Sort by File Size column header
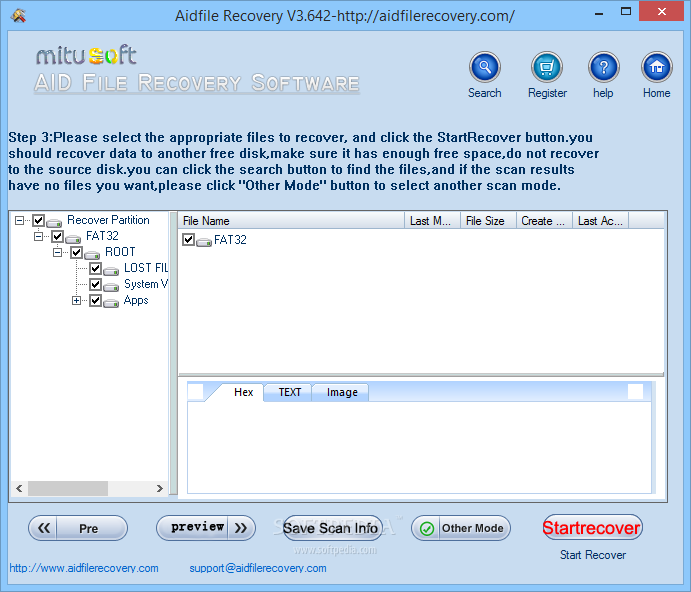The width and height of the screenshot is (691, 592). pyautogui.click(x=488, y=220)
